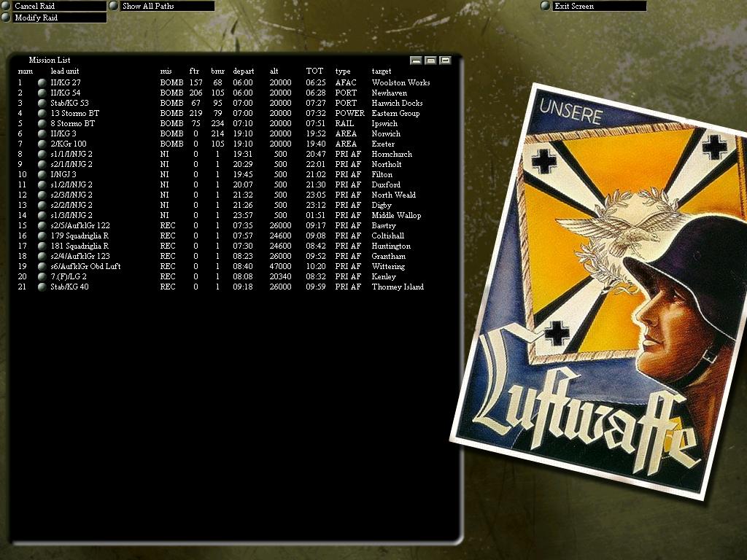Select mission marker for s2/2/I/NJG 2

point(42,205)
